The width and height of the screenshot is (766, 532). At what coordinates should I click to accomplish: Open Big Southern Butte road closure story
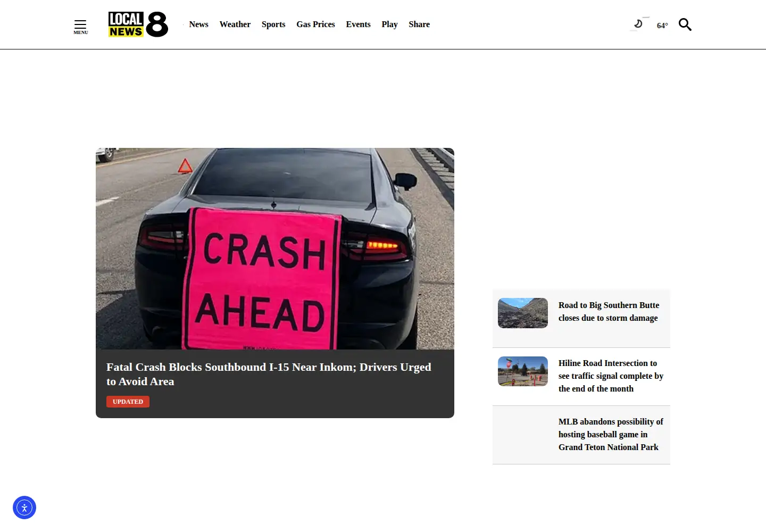(609, 312)
